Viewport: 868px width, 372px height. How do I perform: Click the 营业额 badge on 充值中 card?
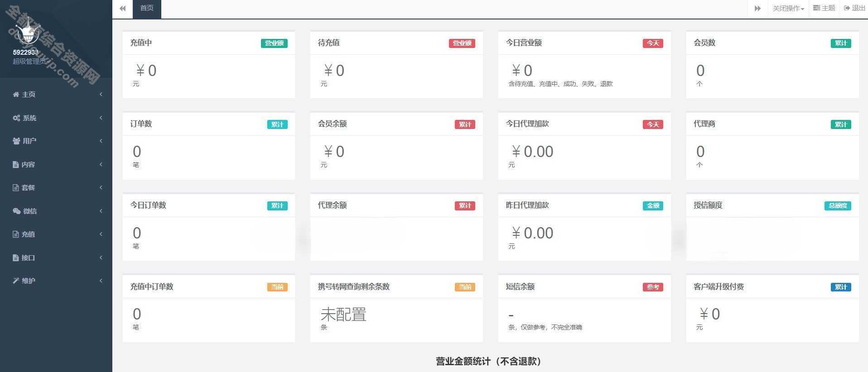click(x=274, y=43)
